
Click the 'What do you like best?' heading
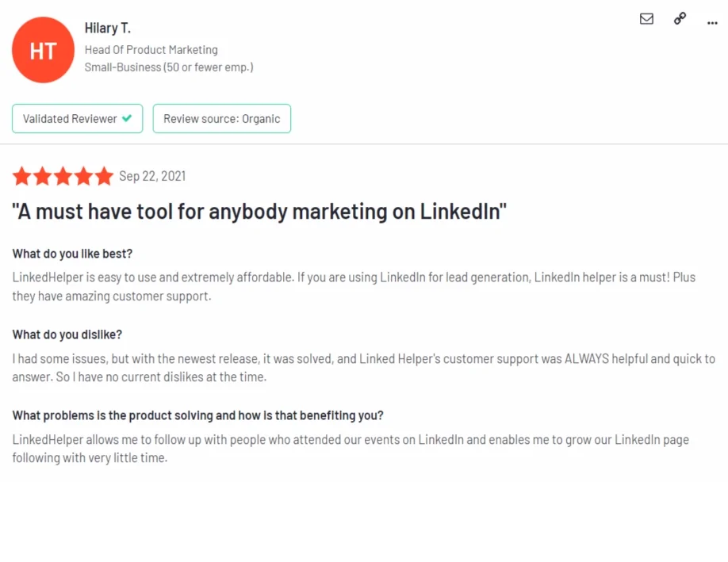[71, 253]
